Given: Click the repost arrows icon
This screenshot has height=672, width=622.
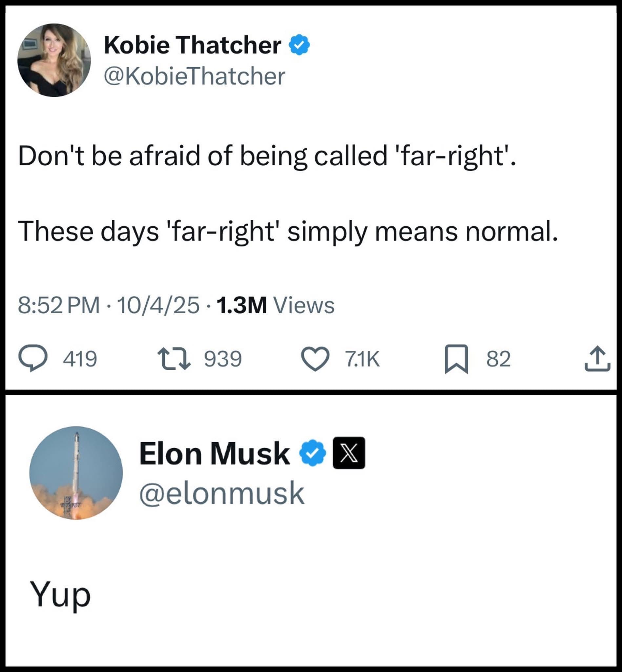Looking at the screenshot, I should tap(174, 359).
